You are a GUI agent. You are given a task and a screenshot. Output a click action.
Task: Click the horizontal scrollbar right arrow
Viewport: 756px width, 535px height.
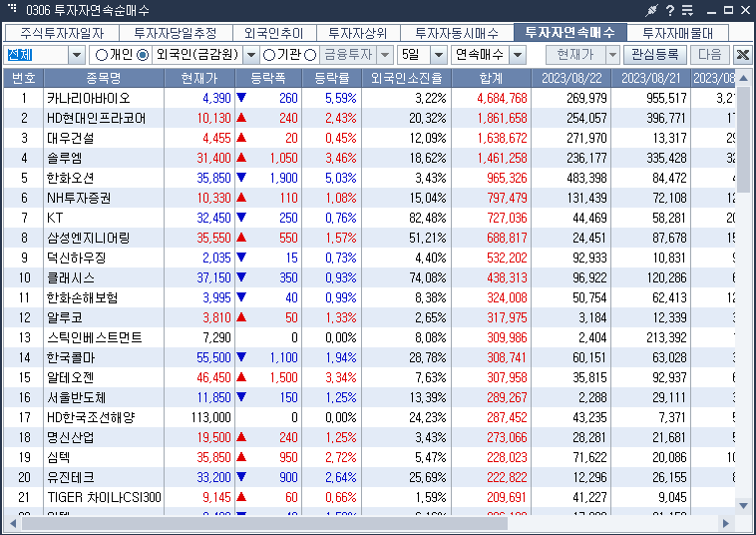[x=726, y=523]
